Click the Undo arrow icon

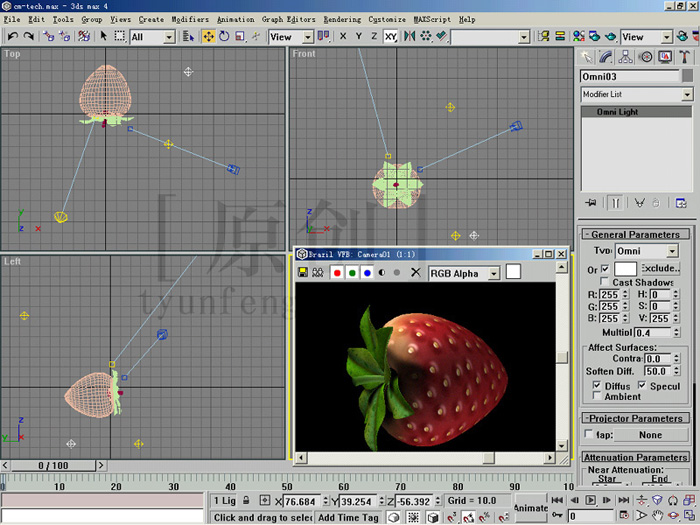[x=12, y=36]
